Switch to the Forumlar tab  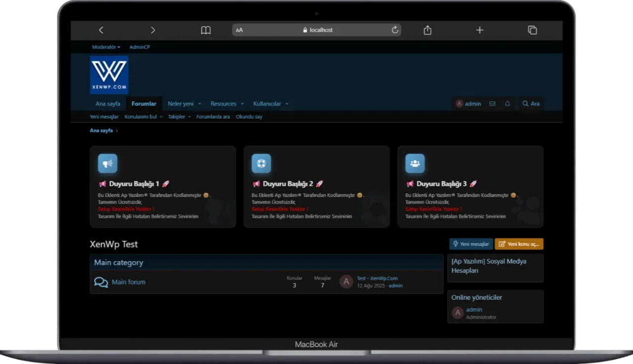click(144, 104)
